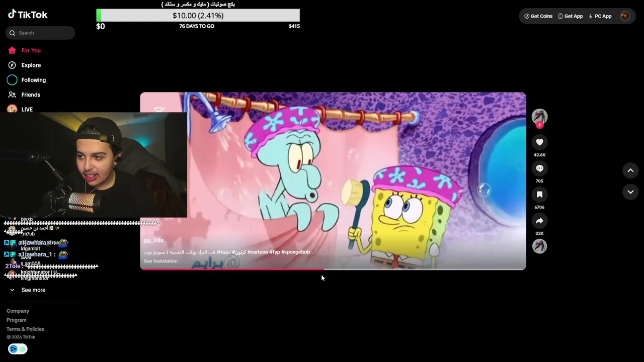644x362 pixels.
Task: Click the Get App button
Action: tap(571, 16)
